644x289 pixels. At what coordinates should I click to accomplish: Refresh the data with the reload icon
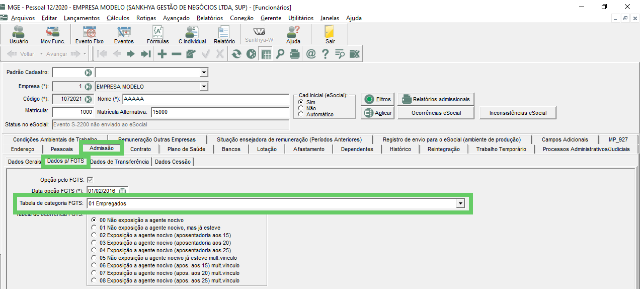click(236, 54)
